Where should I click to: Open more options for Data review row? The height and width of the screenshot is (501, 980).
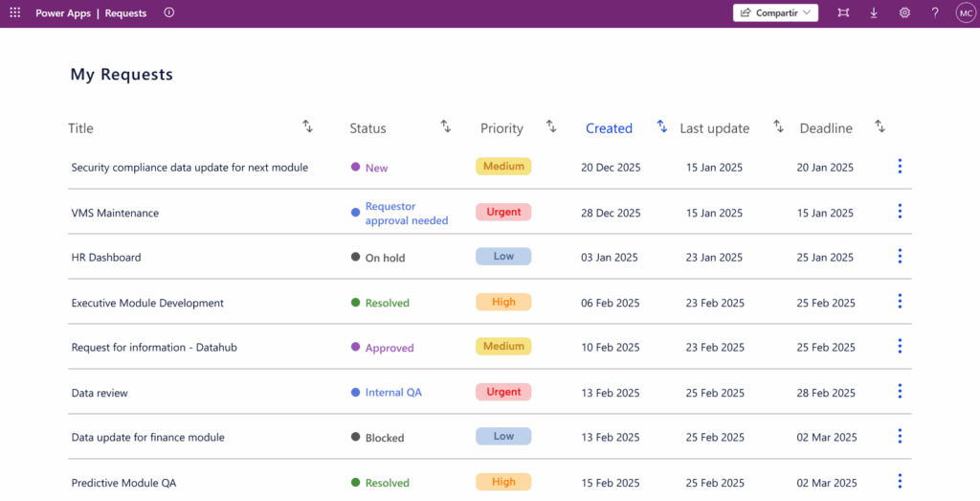pos(900,392)
